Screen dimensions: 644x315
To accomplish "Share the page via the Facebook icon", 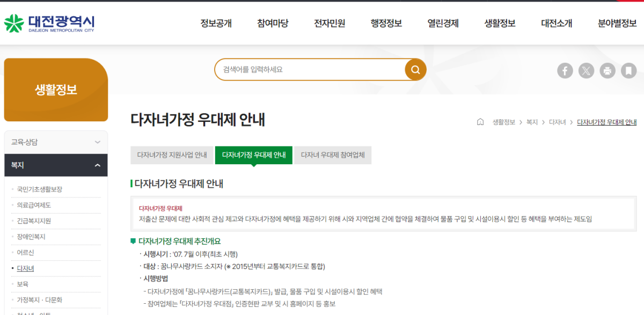I will [x=565, y=70].
